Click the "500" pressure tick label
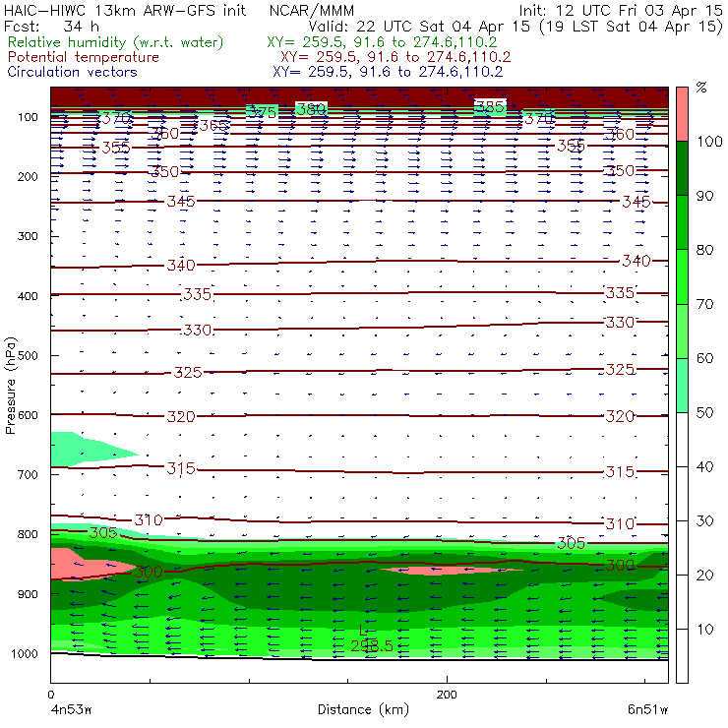 pyautogui.click(x=28, y=356)
